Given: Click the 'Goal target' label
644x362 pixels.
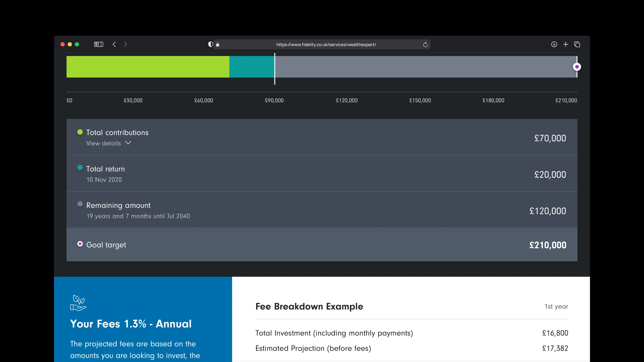Looking at the screenshot, I should click(106, 245).
